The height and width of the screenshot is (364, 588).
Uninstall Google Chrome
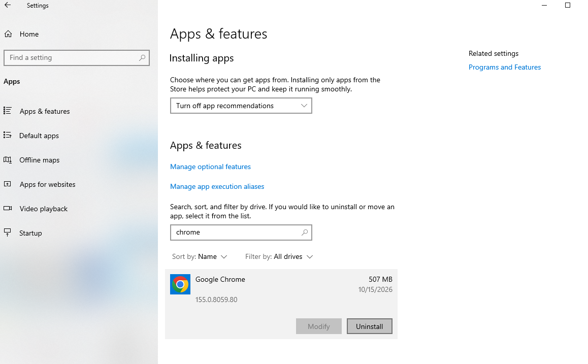[369, 326]
